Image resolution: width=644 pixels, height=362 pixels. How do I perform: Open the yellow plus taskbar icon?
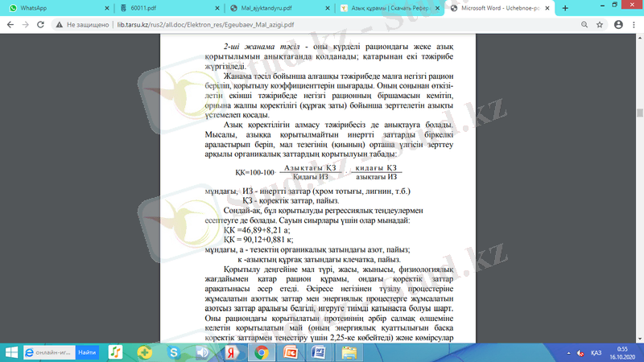(145, 352)
